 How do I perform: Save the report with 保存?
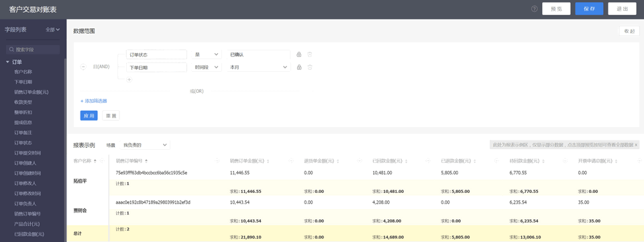click(589, 9)
